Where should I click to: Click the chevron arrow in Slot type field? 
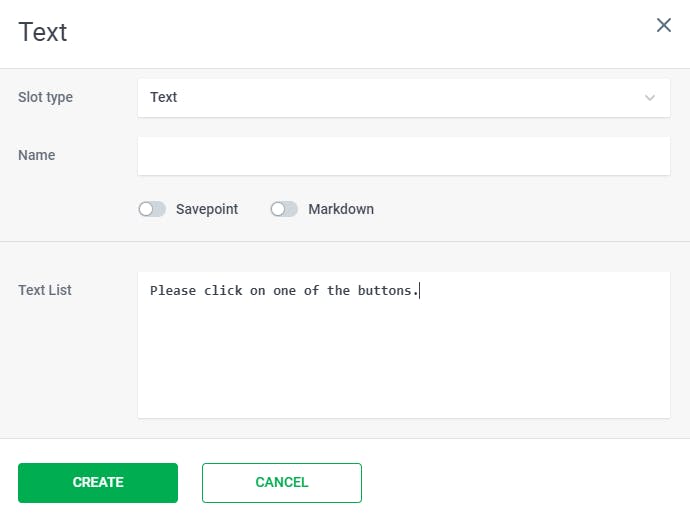[x=650, y=98]
